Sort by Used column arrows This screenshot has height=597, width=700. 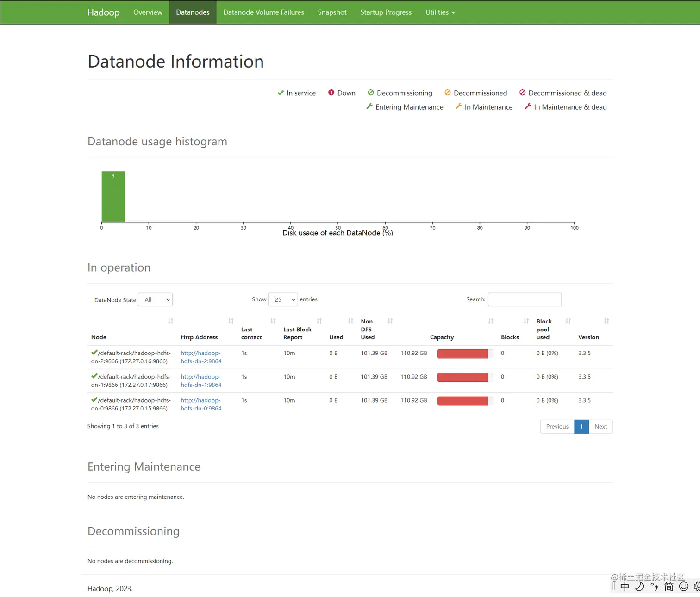coord(350,321)
